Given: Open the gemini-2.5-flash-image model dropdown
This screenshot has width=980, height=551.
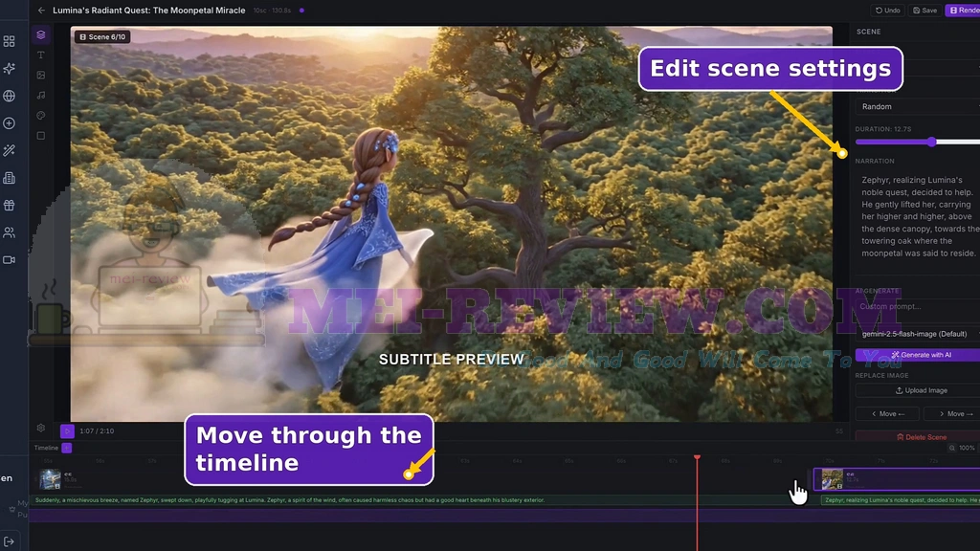Looking at the screenshot, I should tap(918, 334).
